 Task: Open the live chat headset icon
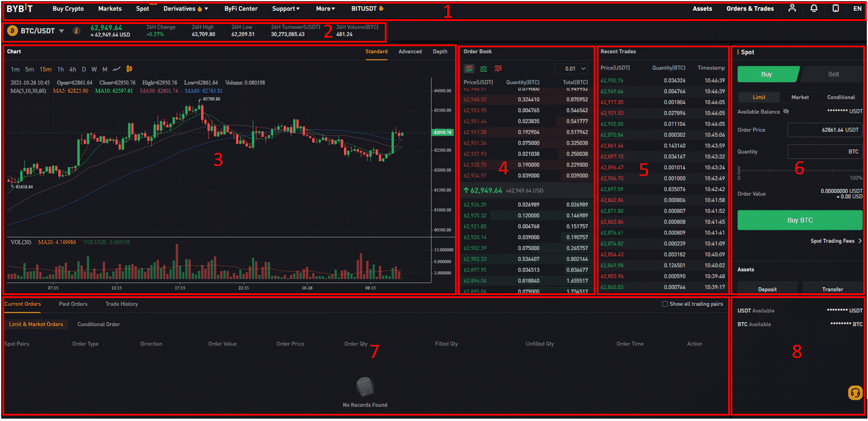[x=855, y=393]
